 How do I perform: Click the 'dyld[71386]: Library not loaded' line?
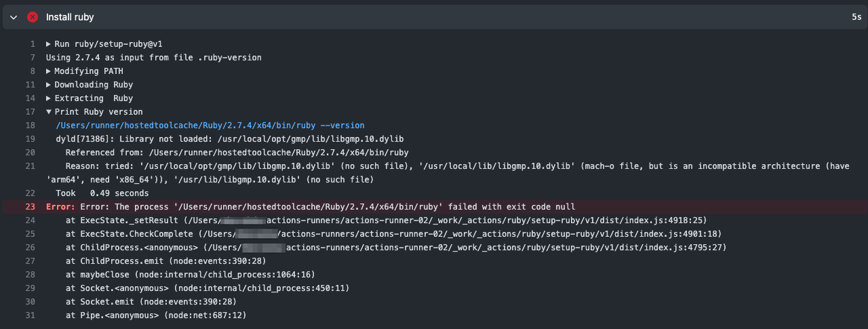coord(230,139)
